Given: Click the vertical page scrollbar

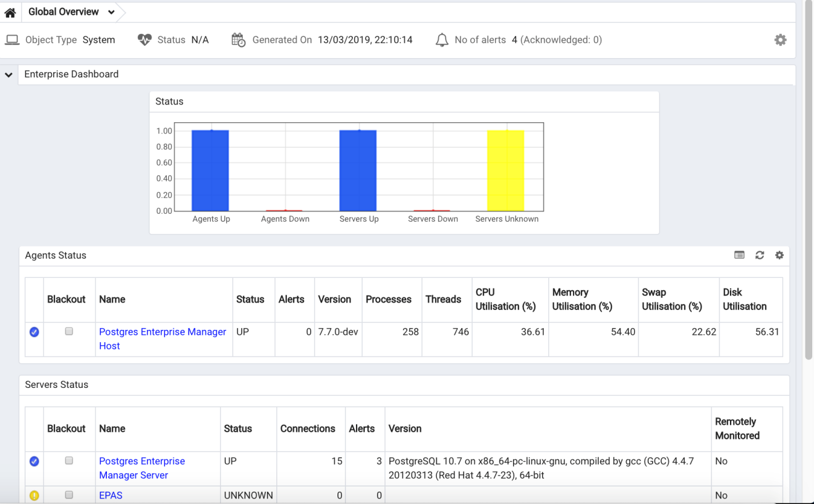Looking at the screenshot, I should [809, 179].
